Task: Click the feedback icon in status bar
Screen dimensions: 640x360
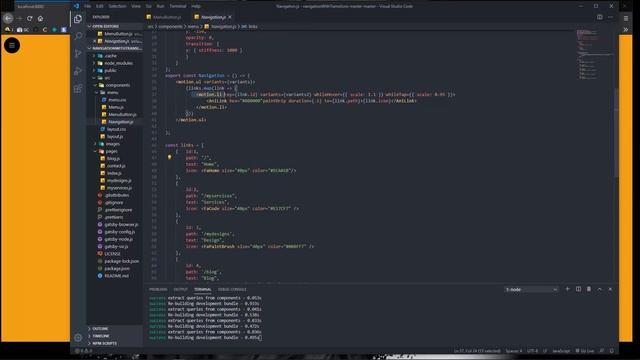Action: click(x=602, y=351)
